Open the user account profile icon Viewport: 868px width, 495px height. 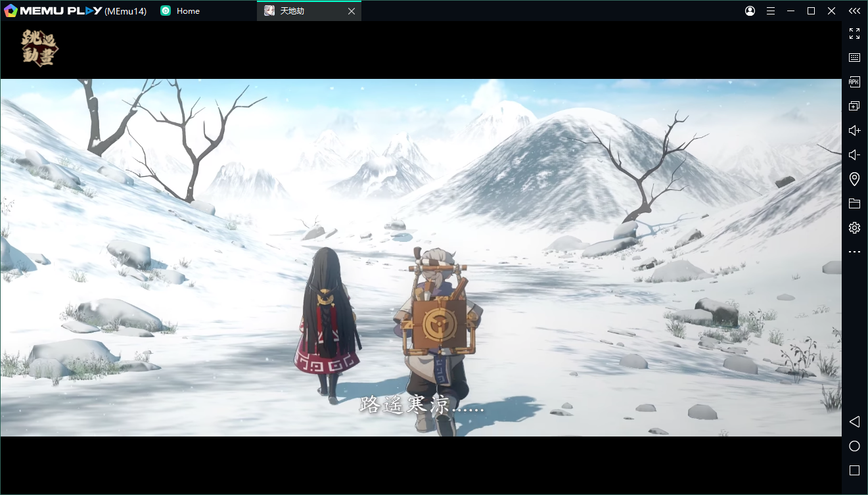750,11
